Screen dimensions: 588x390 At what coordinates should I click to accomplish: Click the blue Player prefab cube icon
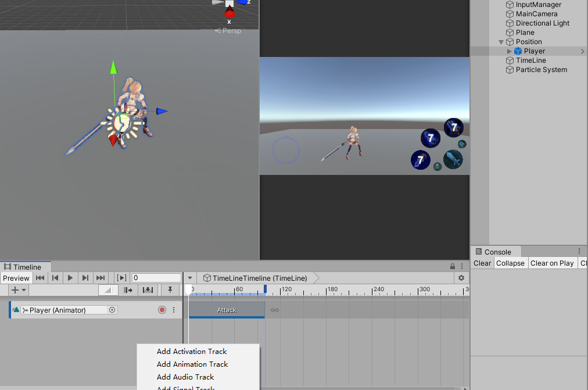[518, 51]
